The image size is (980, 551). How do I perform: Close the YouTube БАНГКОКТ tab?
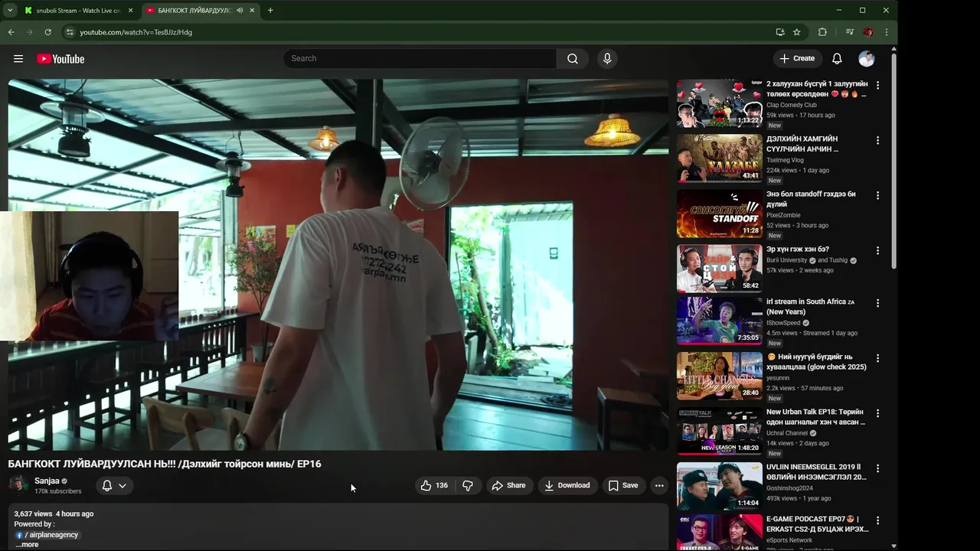coord(252,11)
